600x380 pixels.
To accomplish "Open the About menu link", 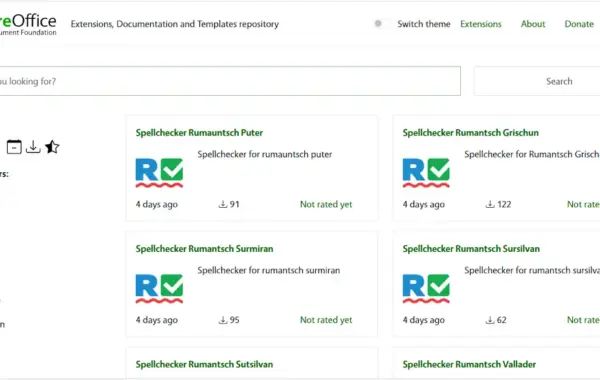I will tap(533, 24).
